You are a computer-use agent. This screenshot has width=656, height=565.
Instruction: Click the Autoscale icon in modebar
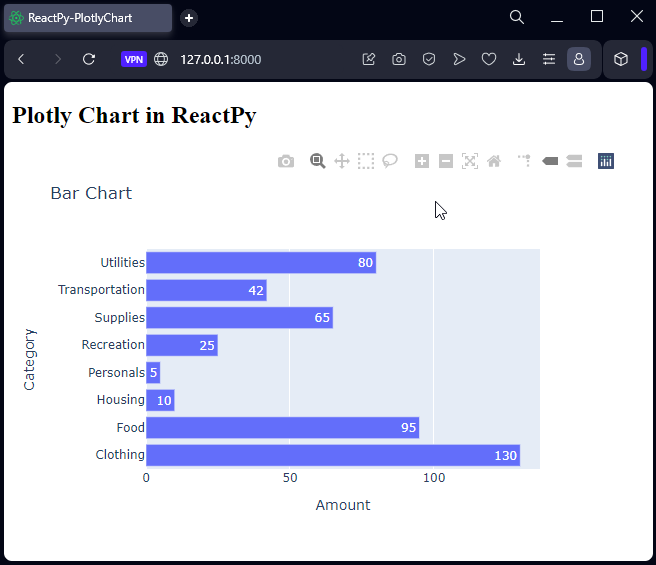470,161
